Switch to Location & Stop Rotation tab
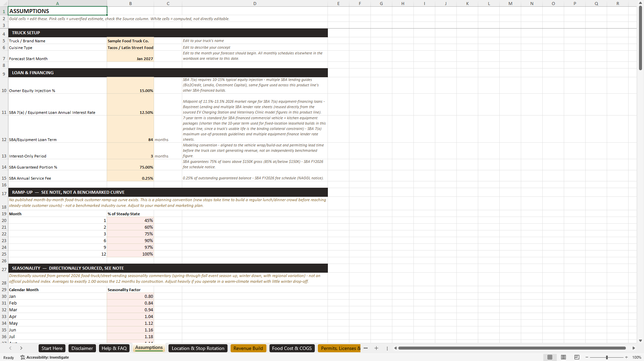644x361 pixels. (198, 348)
